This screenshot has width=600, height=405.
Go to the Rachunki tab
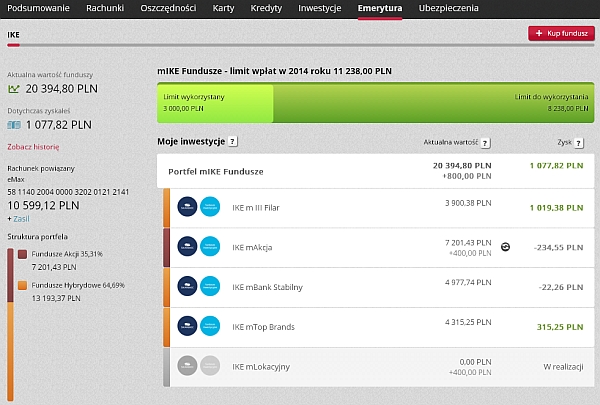click(105, 8)
